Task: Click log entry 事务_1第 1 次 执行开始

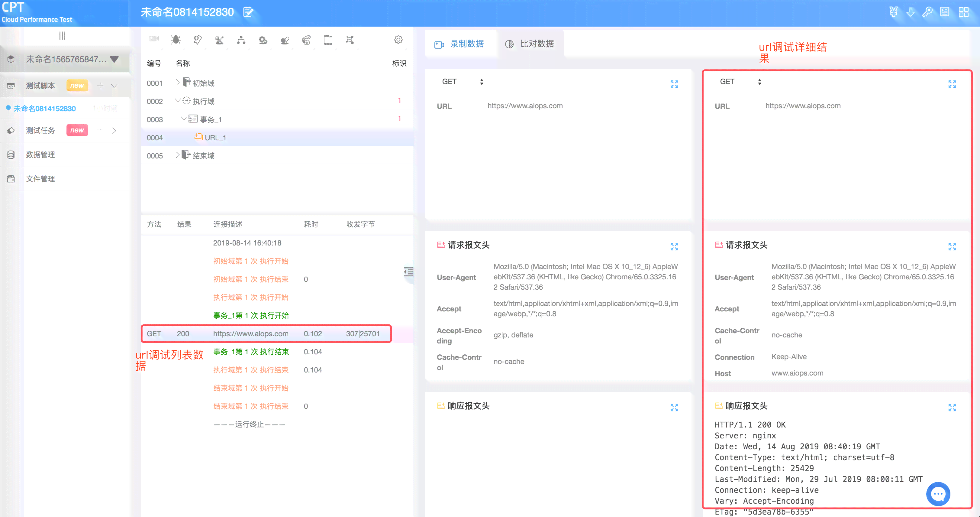Action: tap(251, 315)
